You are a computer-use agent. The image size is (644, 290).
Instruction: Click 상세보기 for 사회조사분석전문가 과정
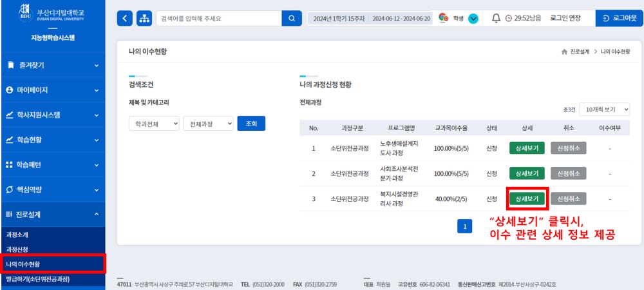point(527,173)
